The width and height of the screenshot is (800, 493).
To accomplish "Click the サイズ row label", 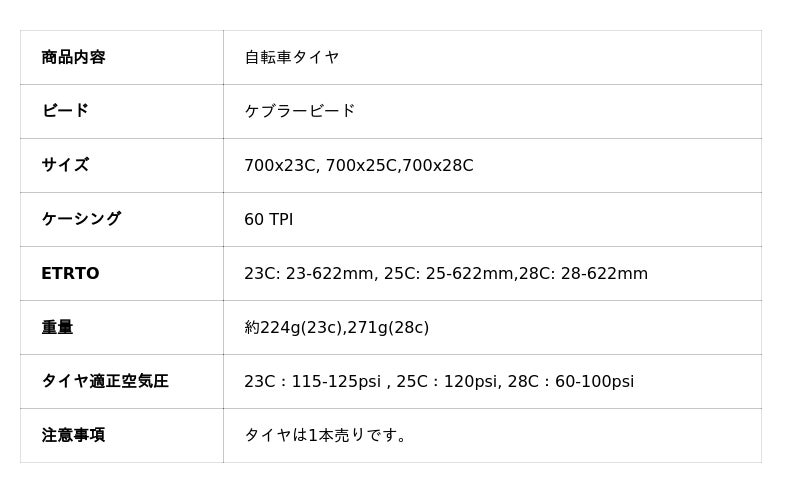I will 65,165.
